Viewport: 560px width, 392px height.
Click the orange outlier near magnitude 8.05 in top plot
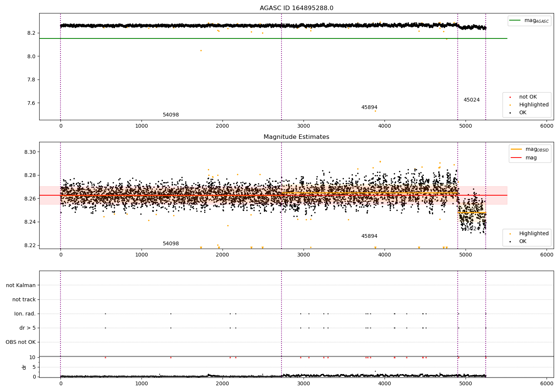pos(201,50)
